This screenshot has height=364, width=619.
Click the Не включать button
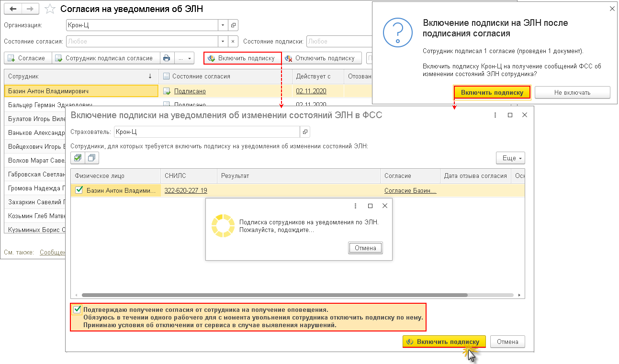[x=572, y=92]
